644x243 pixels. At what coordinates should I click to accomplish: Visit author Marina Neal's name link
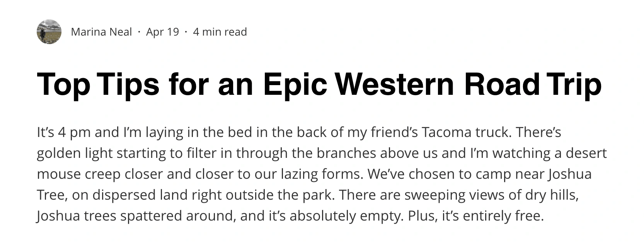pyautogui.click(x=101, y=32)
